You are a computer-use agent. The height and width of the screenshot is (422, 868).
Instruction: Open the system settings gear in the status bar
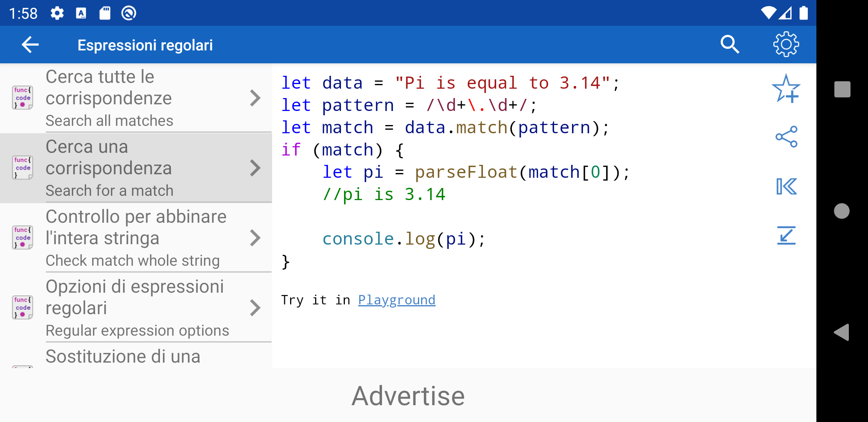(x=57, y=13)
